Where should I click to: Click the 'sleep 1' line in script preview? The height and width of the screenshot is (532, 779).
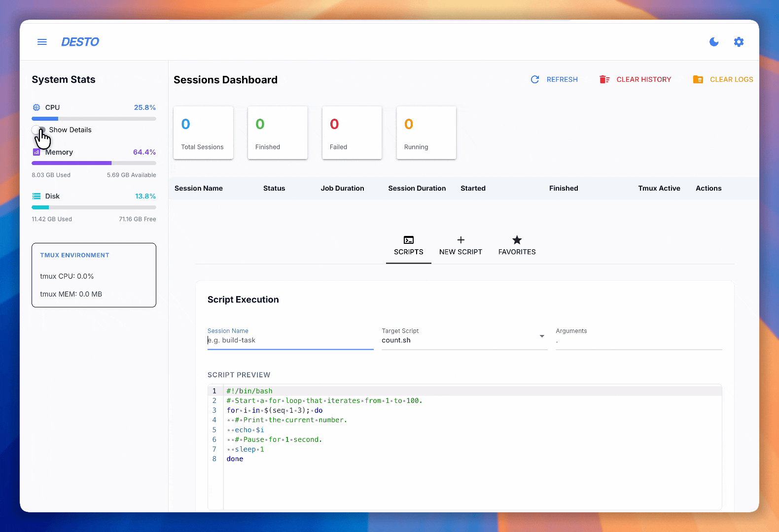(249, 449)
